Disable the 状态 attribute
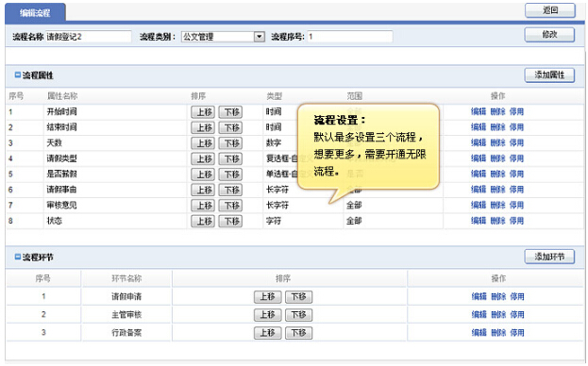Image resolution: width=588 pixels, height=366 pixels. click(516, 221)
